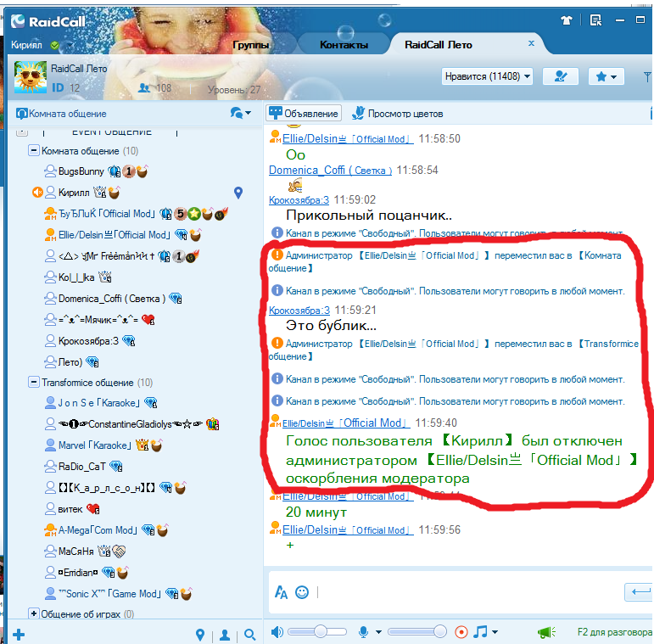Collapse the Transformice общение channel
The height and width of the screenshot is (644, 654).
[33, 382]
